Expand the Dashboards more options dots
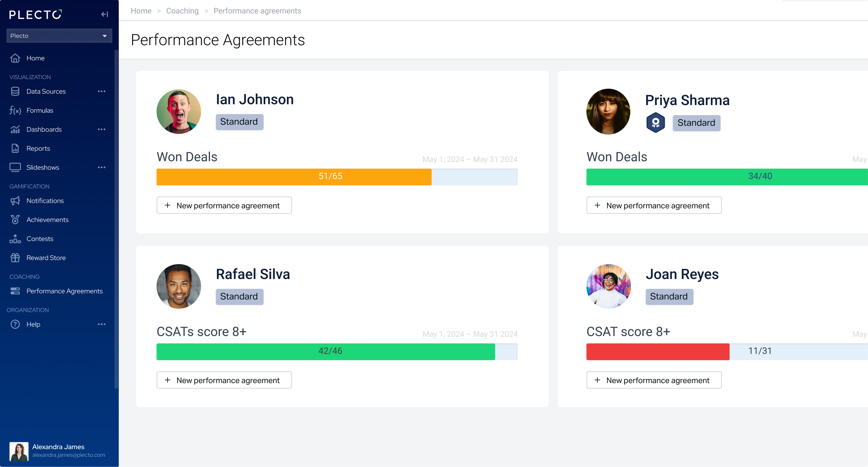Image resolution: width=868 pixels, height=467 pixels. tap(102, 129)
